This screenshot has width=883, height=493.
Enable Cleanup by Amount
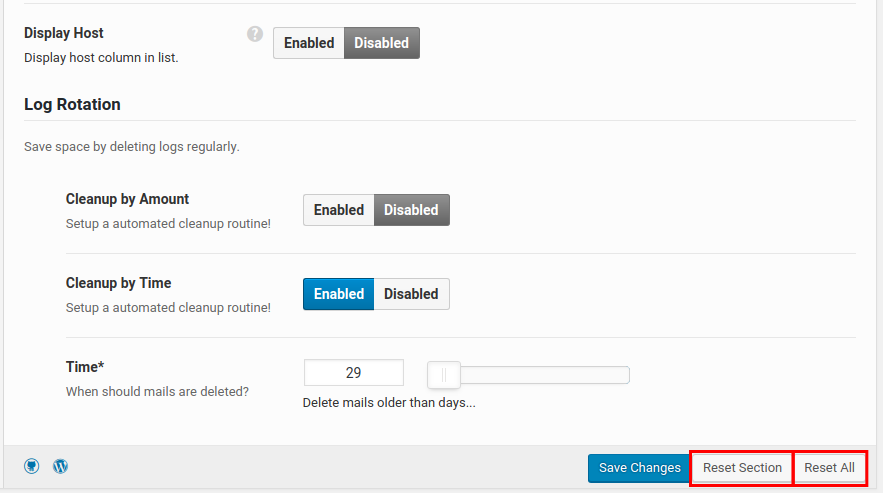pos(339,210)
